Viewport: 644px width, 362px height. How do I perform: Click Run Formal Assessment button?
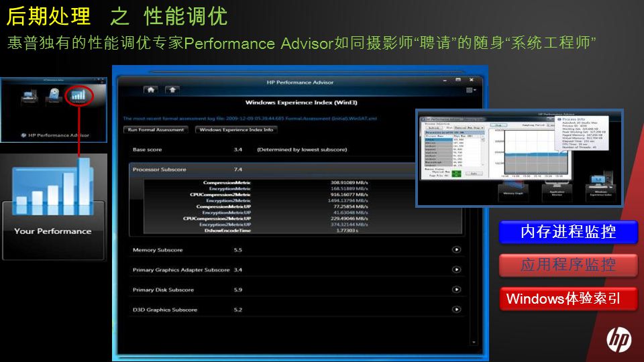pos(156,129)
